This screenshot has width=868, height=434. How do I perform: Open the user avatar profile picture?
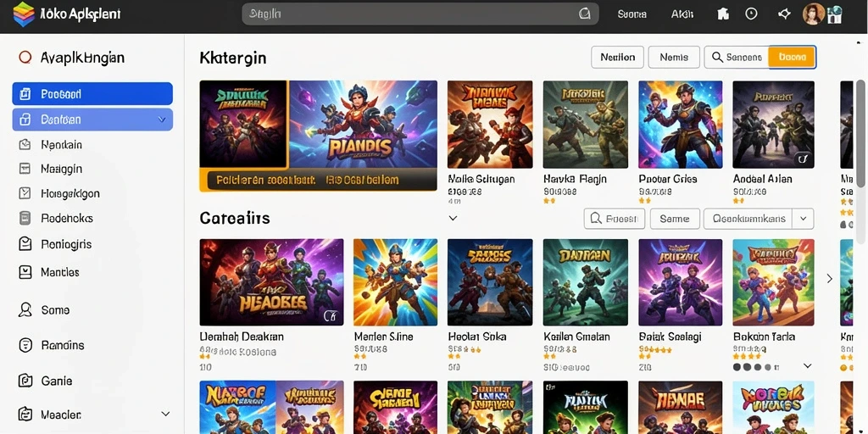tap(813, 14)
